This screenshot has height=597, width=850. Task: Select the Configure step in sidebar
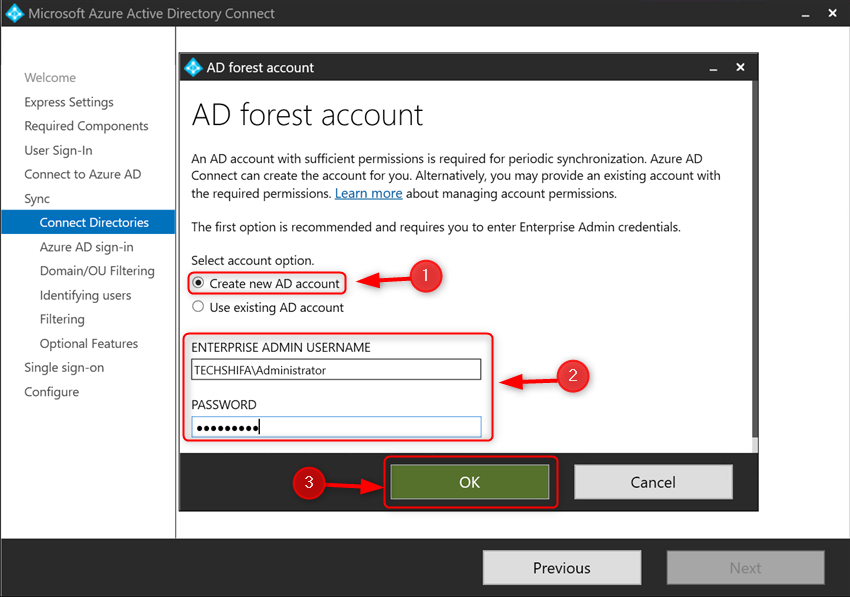click(x=51, y=391)
